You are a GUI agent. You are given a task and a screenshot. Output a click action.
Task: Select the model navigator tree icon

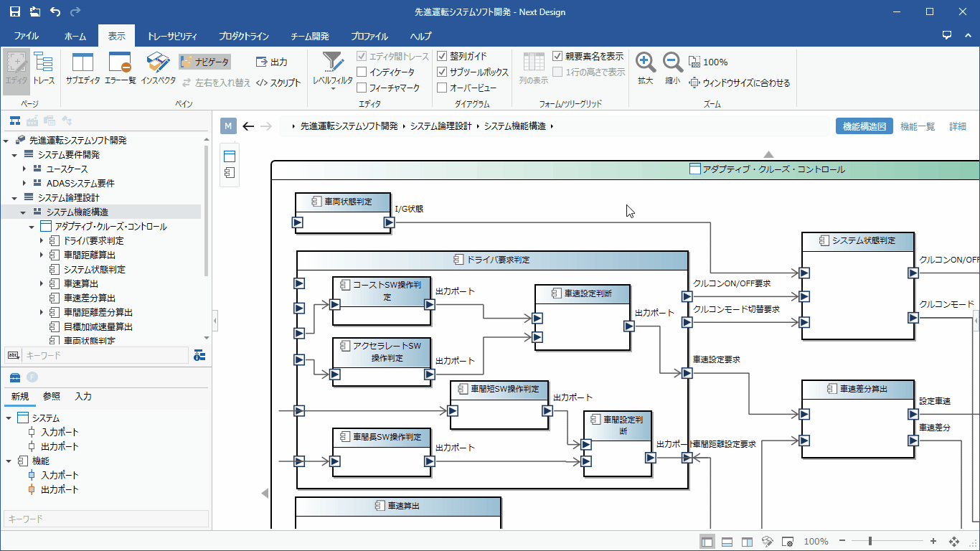[x=14, y=120]
